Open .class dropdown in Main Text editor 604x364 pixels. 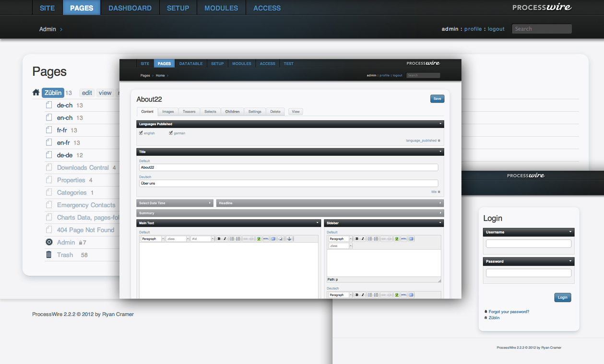point(178,239)
